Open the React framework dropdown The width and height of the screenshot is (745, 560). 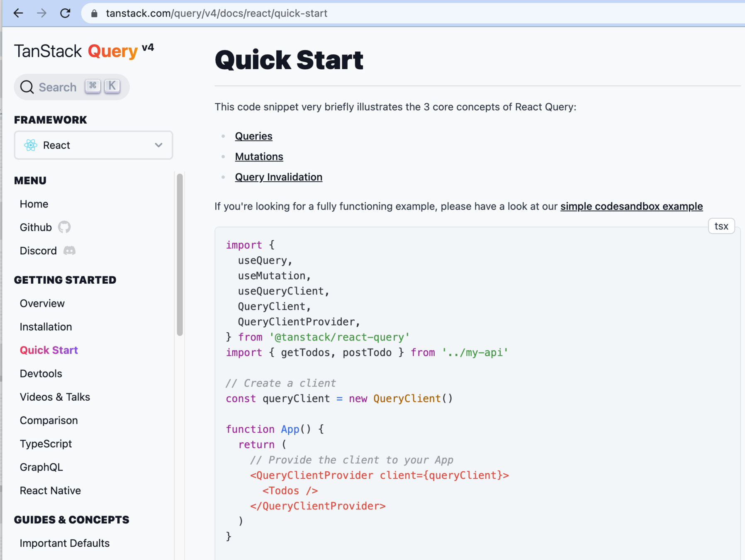click(93, 145)
